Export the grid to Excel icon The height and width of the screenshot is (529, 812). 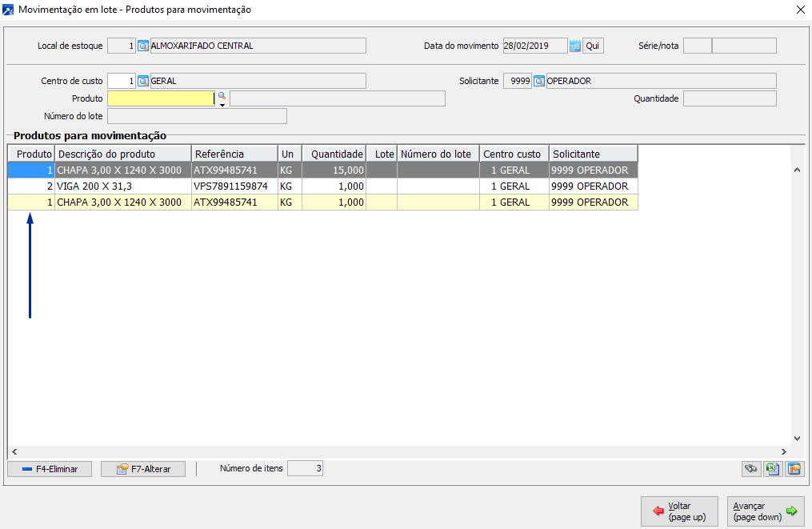[x=772, y=469]
